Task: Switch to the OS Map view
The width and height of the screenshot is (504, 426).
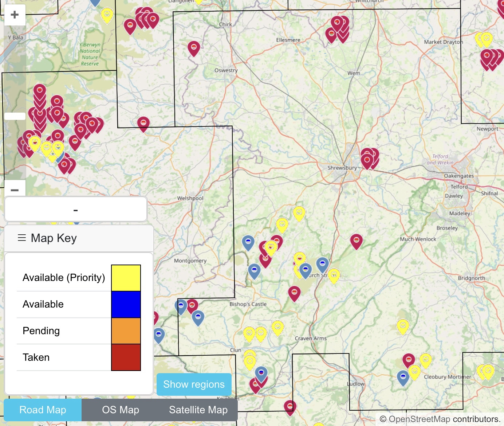Action: coord(121,410)
